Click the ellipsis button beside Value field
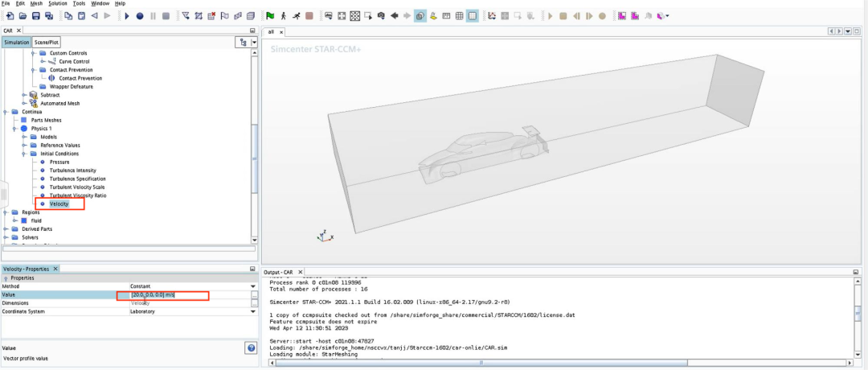 254,295
